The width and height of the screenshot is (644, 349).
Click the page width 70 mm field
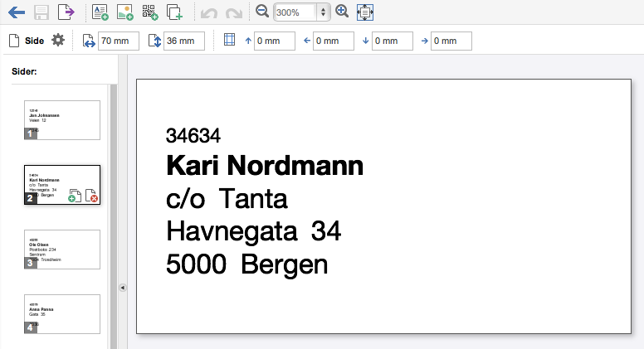point(118,41)
